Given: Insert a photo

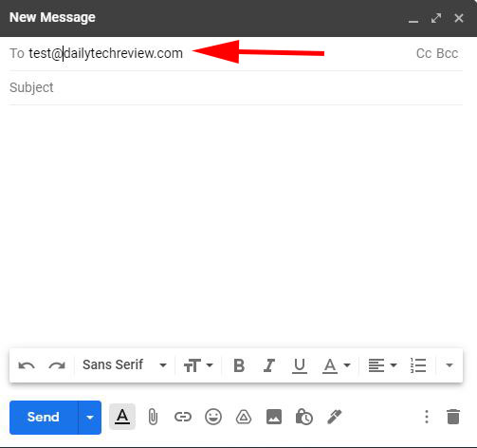Looking at the screenshot, I should pos(274,417).
